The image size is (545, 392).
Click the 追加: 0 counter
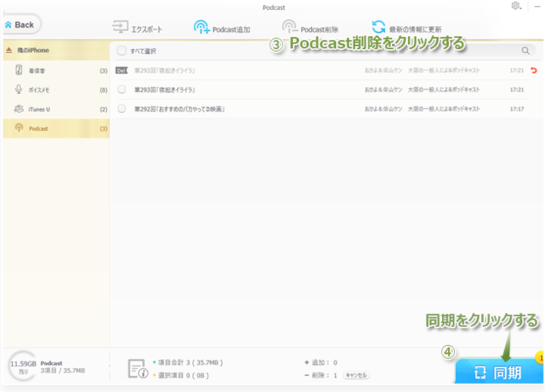[x=321, y=363]
